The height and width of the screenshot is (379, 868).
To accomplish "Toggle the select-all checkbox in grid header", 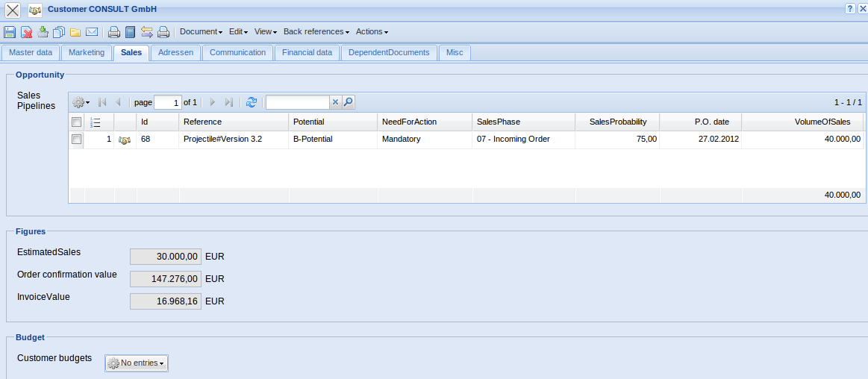I will pyautogui.click(x=76, y=122).
